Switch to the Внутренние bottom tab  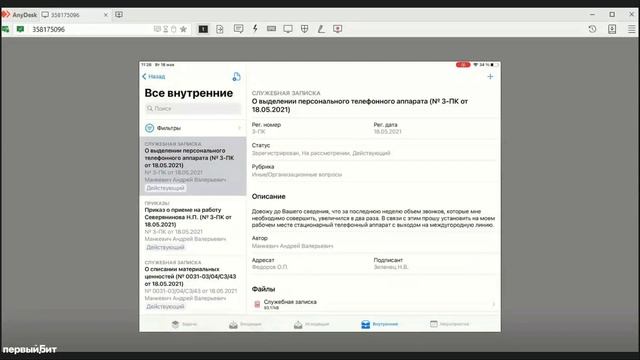pos(380,324)
